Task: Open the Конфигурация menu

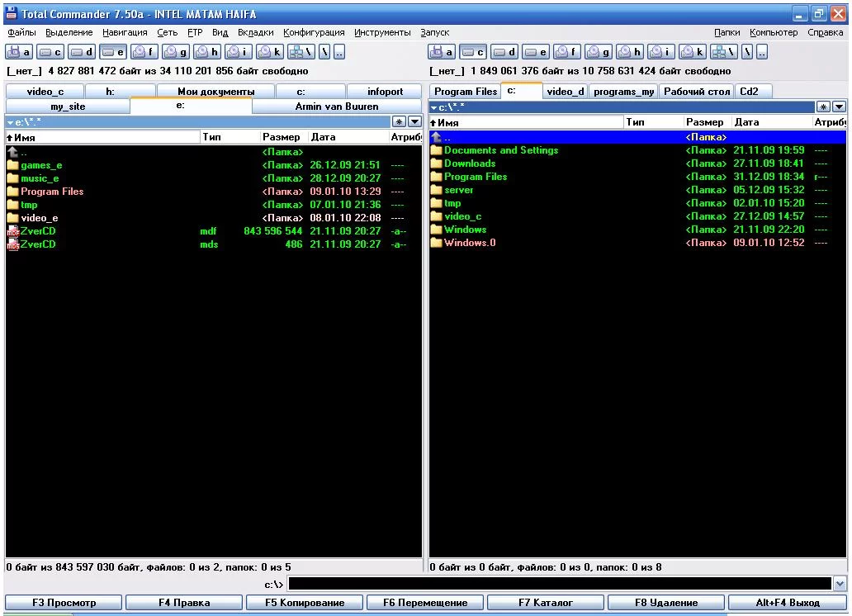Action: click(x=314, y=33)
